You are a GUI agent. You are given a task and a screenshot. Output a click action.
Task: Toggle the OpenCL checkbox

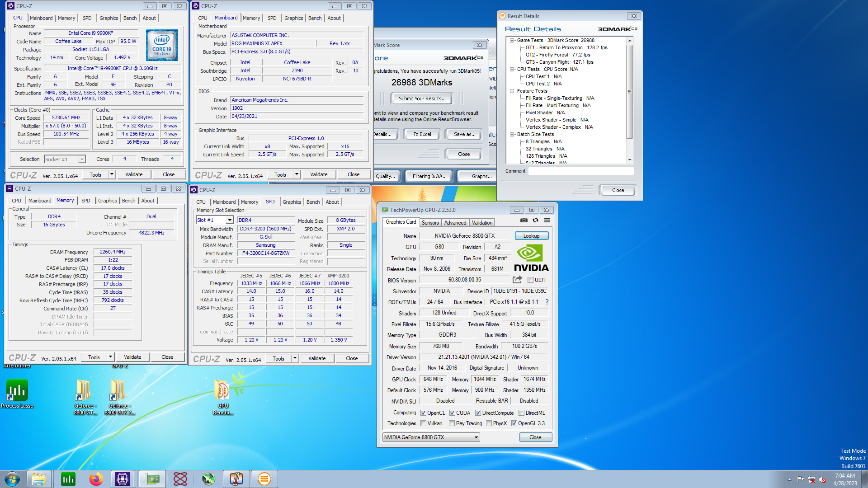coord(423,413)
